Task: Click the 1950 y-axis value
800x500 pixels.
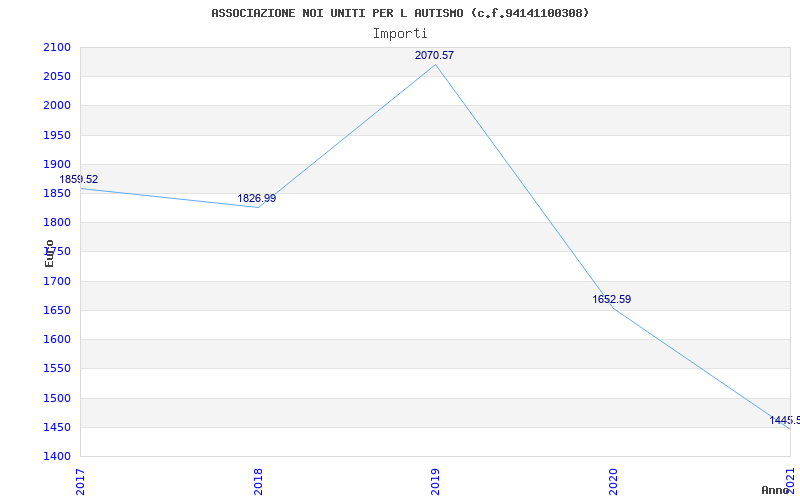Action: click(57, 135)
